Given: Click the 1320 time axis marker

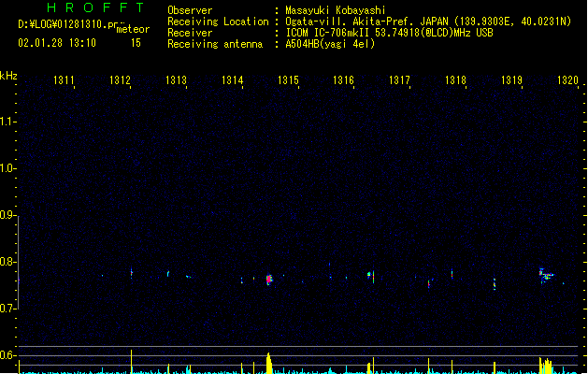Looking at the screenshot, I should tap(567, 80).
